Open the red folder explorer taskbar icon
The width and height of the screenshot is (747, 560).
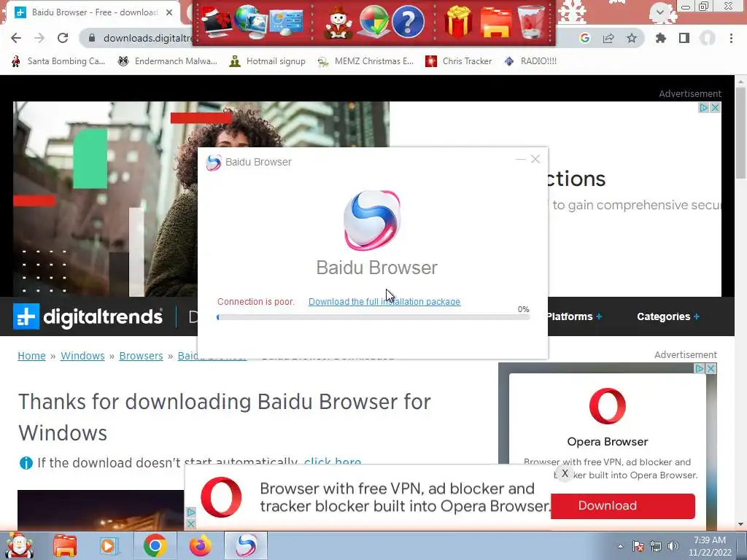[x=65, y=545]
